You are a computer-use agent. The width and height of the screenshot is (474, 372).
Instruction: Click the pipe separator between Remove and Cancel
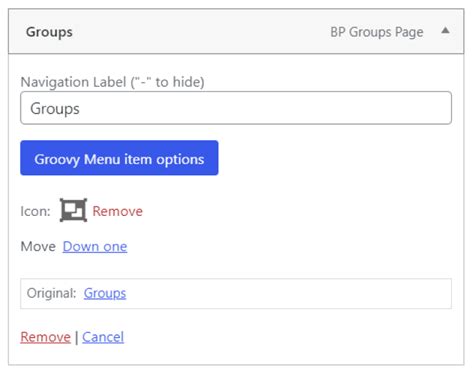[76, 337]
